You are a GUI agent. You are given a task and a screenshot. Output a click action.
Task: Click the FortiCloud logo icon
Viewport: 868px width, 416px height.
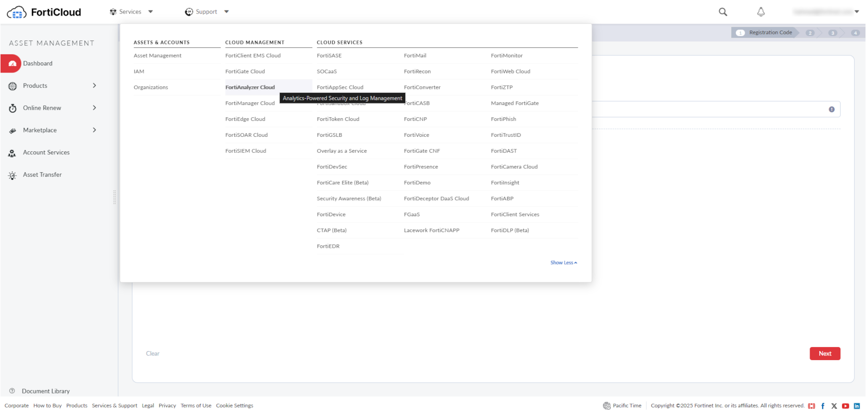[x=16, y=12]
